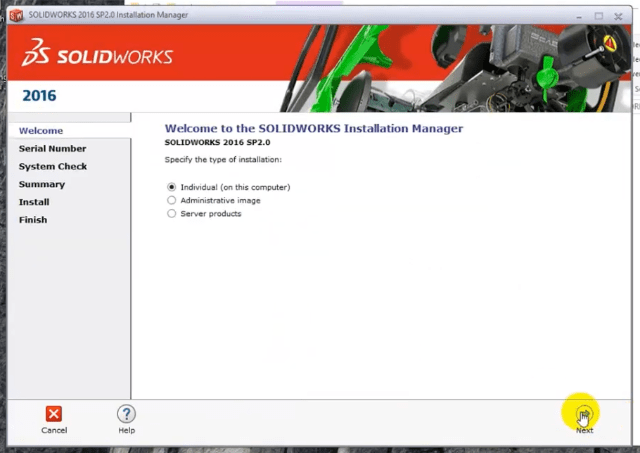Open Help via question mark icon
The width and height of the screenshot is (640, 453).
[x=127, y=414]
